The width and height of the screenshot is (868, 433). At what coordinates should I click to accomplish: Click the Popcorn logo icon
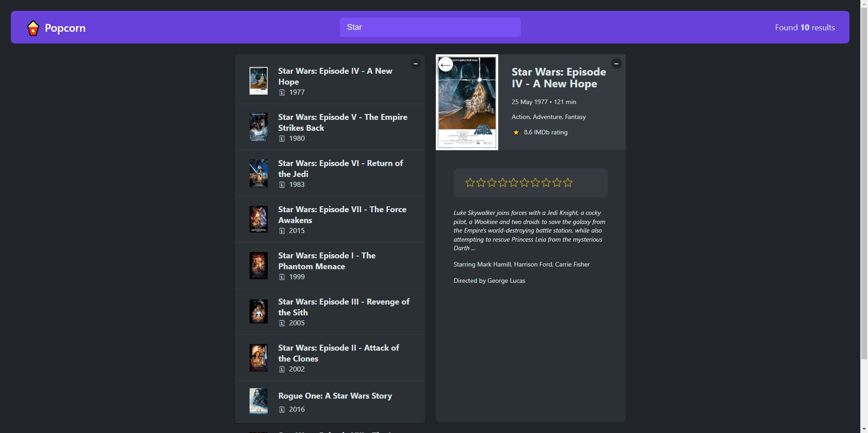pos(33,28)
